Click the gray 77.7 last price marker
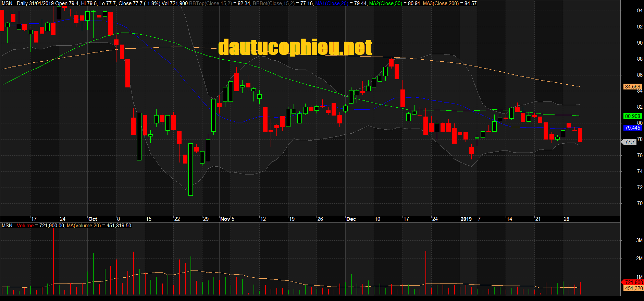Viewport: 644px width, 301px height. 630,142
